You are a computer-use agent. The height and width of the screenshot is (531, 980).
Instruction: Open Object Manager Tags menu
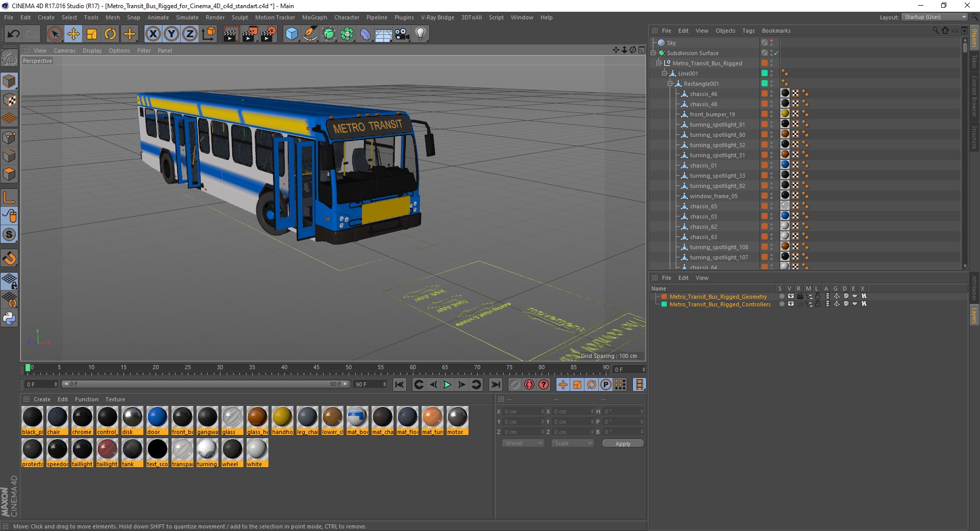[748, 31]
